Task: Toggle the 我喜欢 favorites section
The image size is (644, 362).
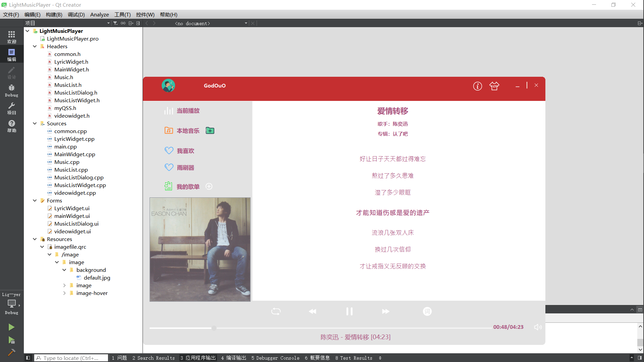Action: point(185,151)
